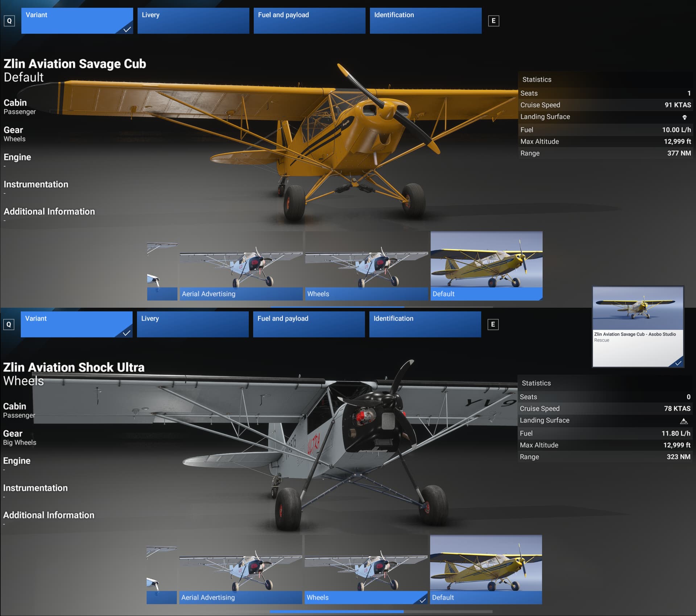The image size is (696, 616).
Task: Select Aerial Advertising variant under Shock Ultra
Action: pos(240,569)
